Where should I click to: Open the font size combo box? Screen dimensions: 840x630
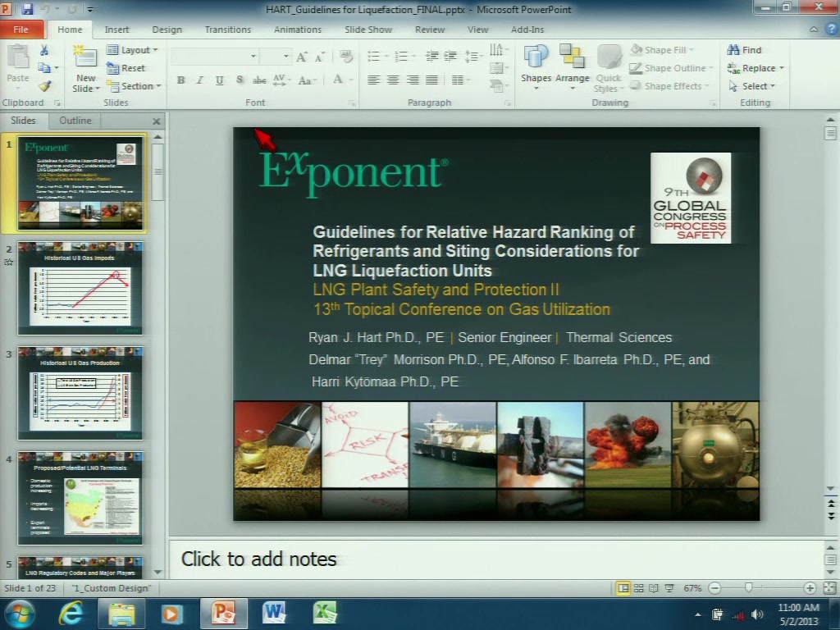(276, 57)
